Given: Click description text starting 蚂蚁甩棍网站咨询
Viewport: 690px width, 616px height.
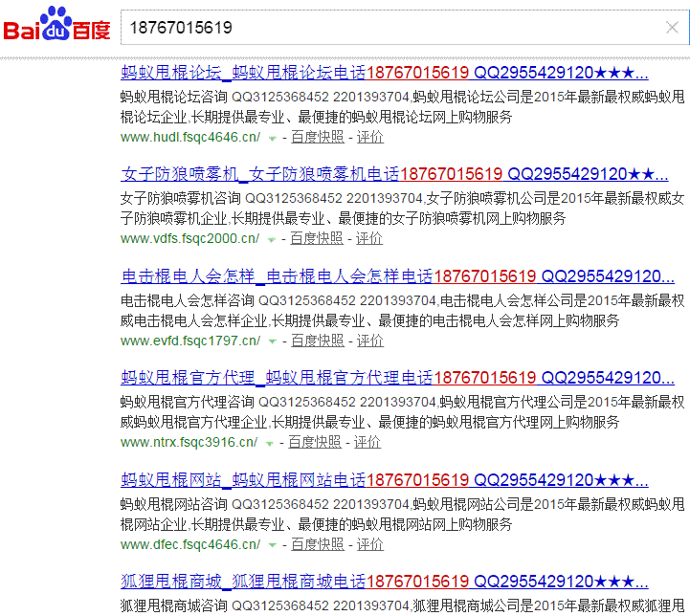Looking at the screenshot, I should click(x=403, y=514).
